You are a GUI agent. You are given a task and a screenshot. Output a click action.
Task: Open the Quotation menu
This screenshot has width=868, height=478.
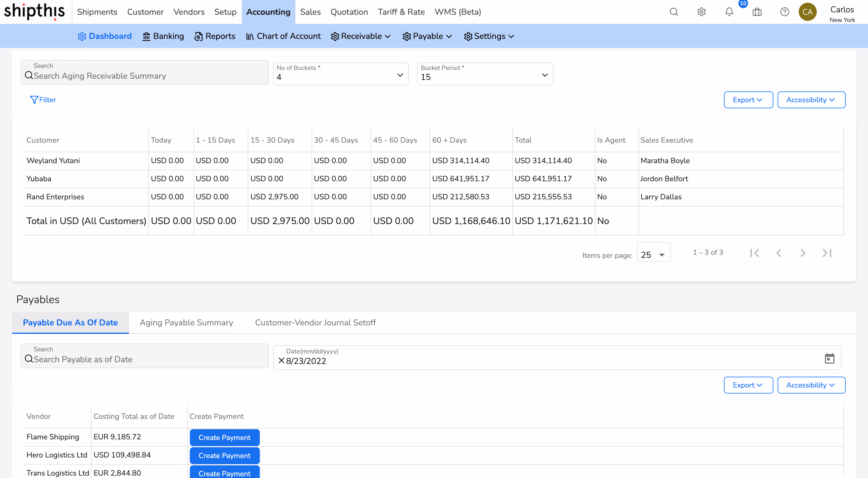point(349,12)
